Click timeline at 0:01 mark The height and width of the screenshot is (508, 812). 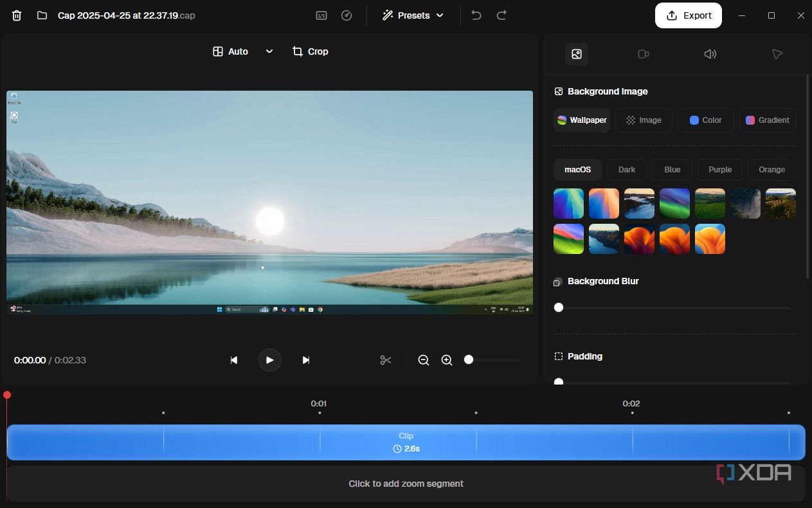point(319,404)
